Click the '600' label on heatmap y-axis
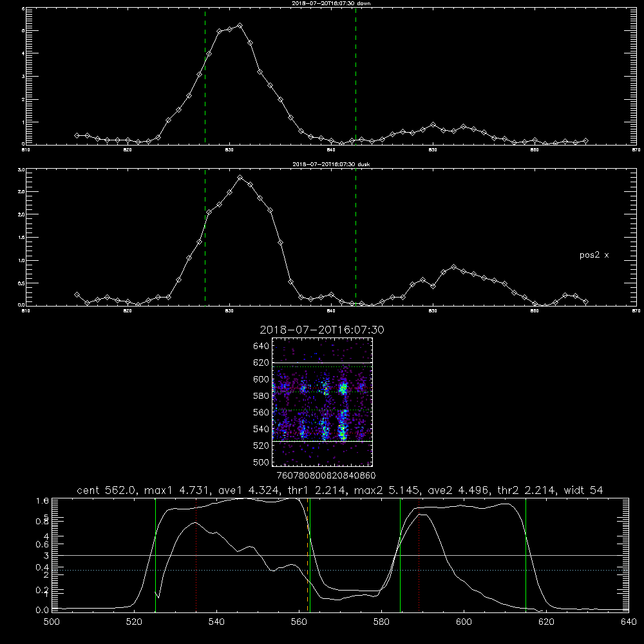This screenshot has width=644, height=644. (x=261, y=379)
